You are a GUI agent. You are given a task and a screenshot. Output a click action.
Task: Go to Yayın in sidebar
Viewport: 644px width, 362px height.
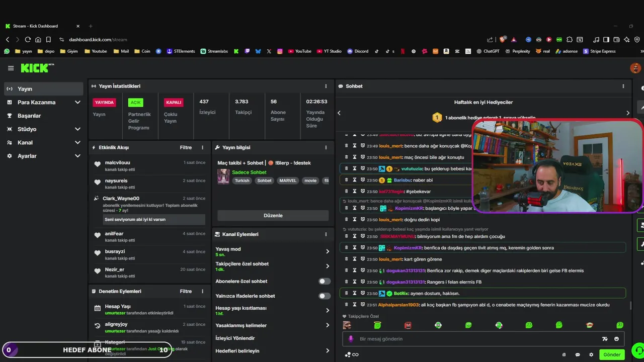click(x=43, y=89)
